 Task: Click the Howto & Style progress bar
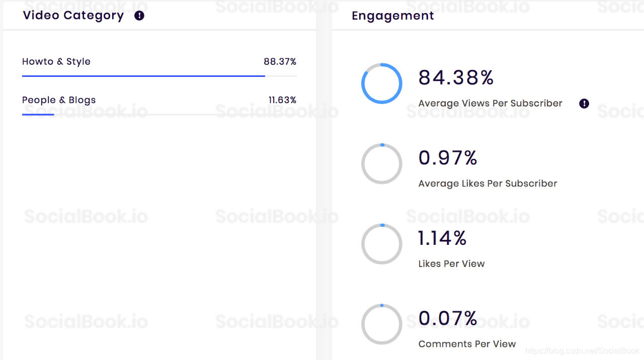143,75
